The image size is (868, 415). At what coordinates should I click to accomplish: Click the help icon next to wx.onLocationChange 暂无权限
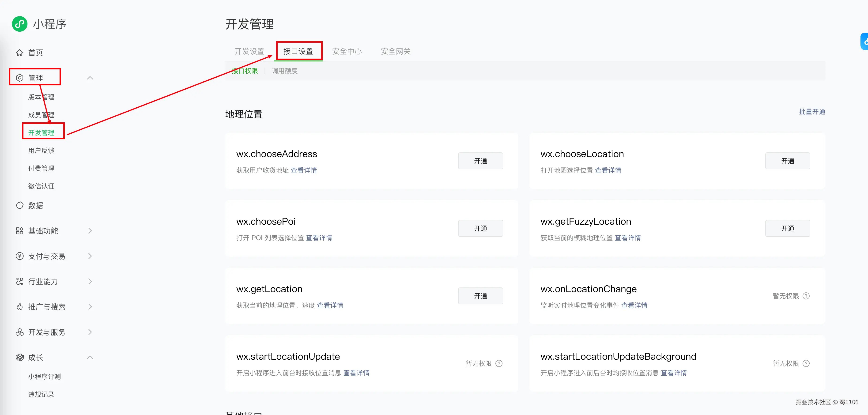pyautogui.click(x=806, y=296)
